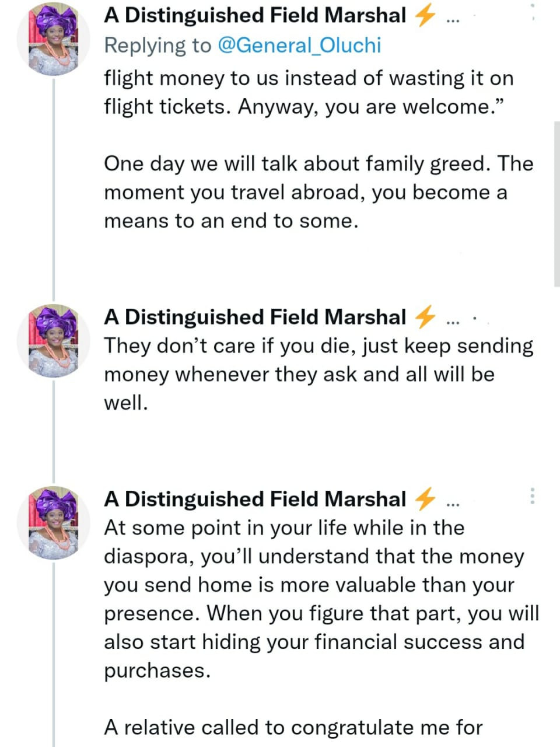Open the author name on the first tweet
This screenshot has height=747, width=560.
point(254,16)
